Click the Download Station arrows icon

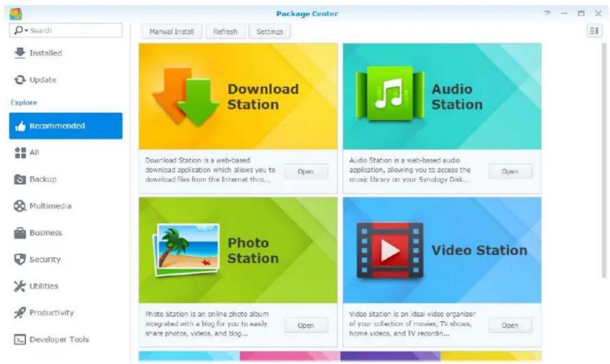click(186, 96)
